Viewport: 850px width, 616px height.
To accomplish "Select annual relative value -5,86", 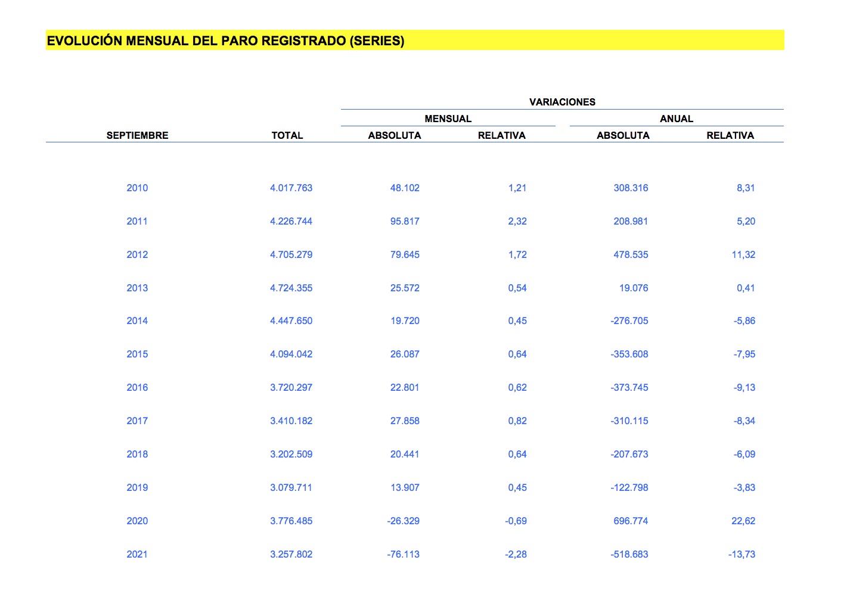I will pyautogui.click(x=744, y=321).
